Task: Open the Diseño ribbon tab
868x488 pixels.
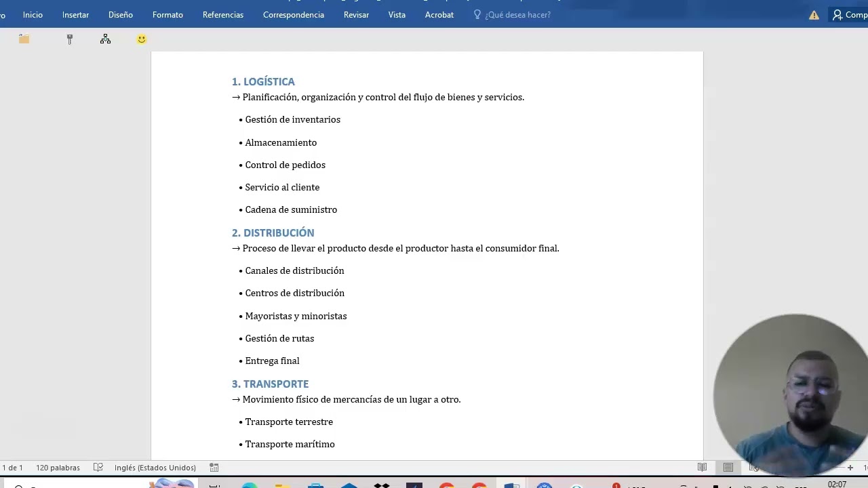Action: 121,15
